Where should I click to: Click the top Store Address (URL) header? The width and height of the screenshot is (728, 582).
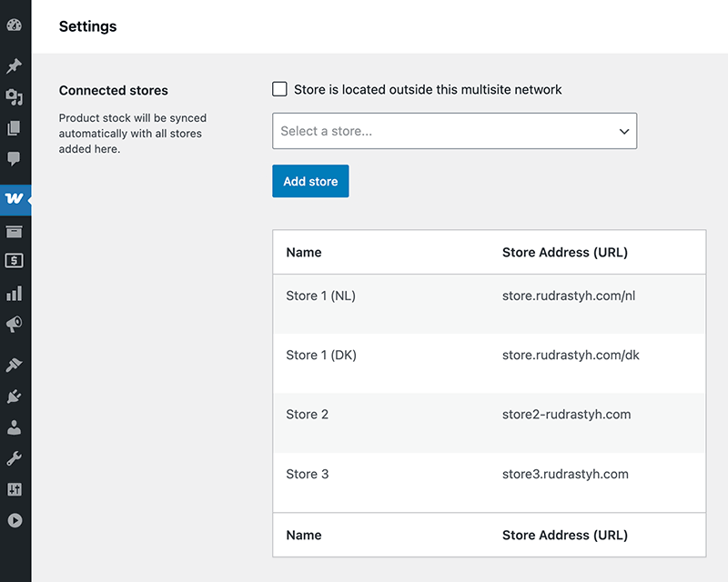tap(565, 253)
